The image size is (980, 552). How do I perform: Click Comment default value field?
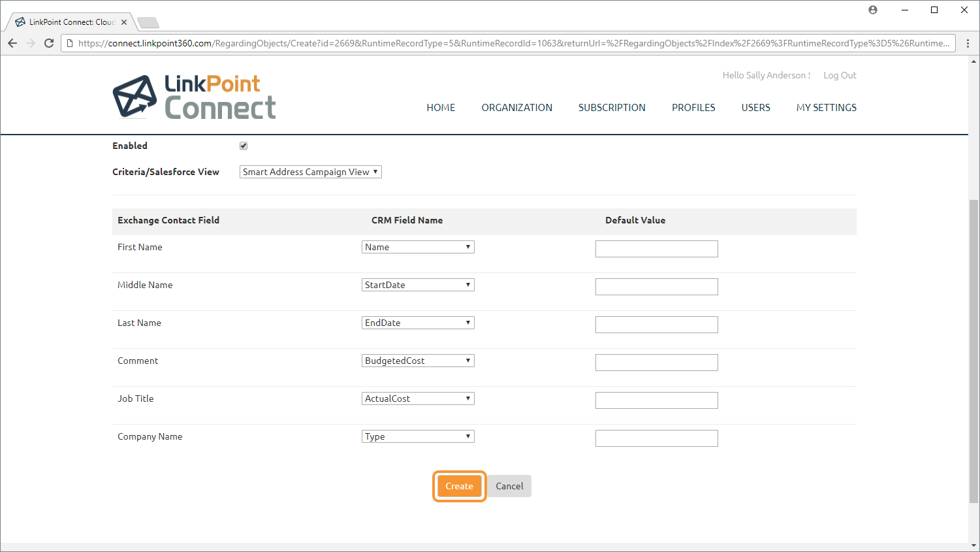click(x=657, y=363)
